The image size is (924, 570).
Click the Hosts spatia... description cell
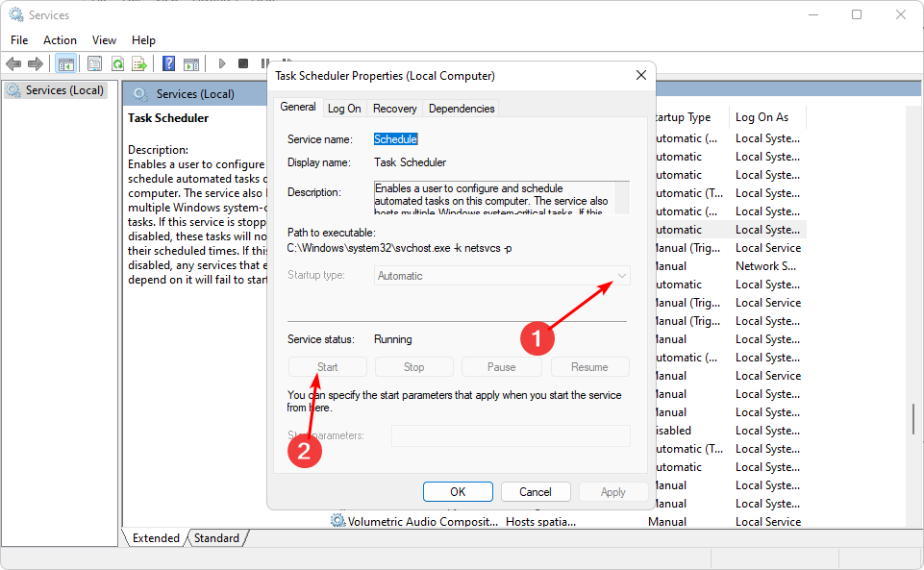[x=540, y=522]
